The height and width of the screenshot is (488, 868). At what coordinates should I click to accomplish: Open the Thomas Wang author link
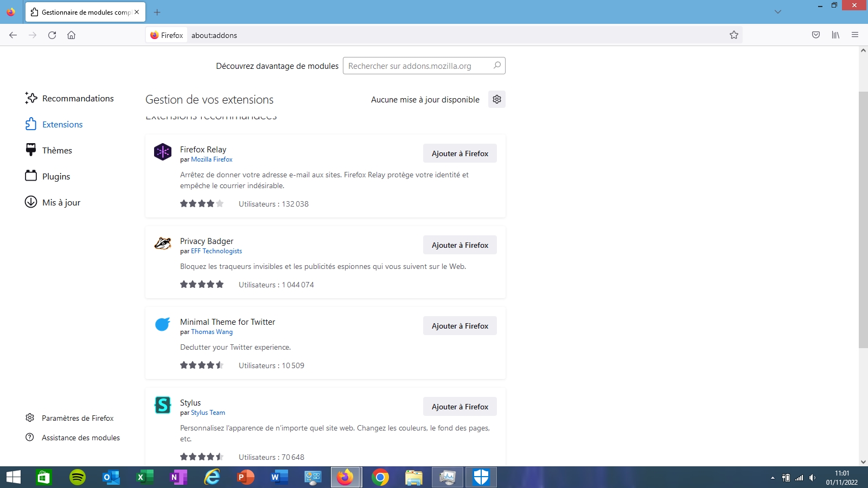pos(212,332)
